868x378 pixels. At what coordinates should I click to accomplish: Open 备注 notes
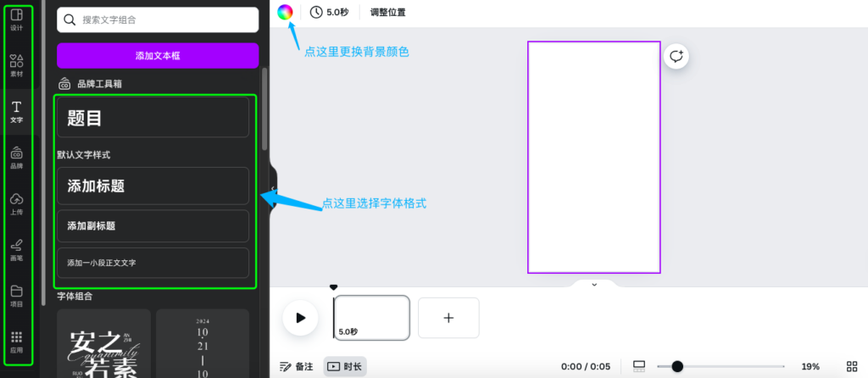click(297, 366)
